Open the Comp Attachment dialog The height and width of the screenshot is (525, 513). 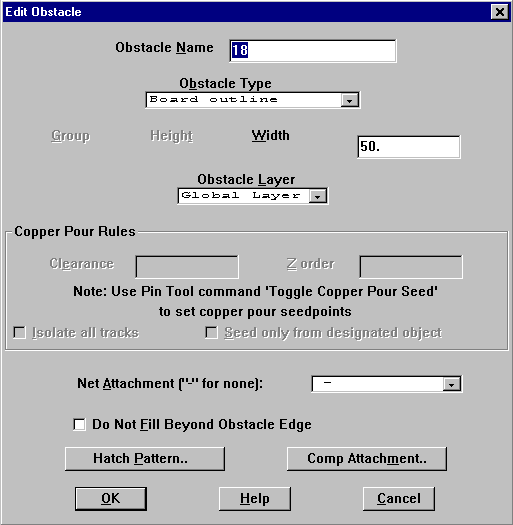(367, 459)
